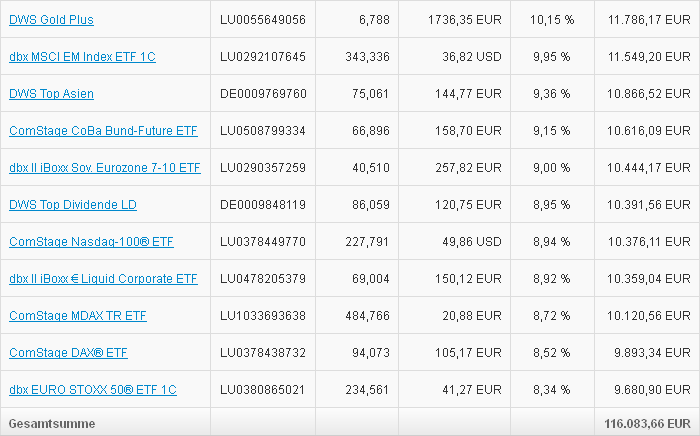The image size is (700, 436).
Task: Click the price 158,70 EUR
Action: (x=468, y=131)
